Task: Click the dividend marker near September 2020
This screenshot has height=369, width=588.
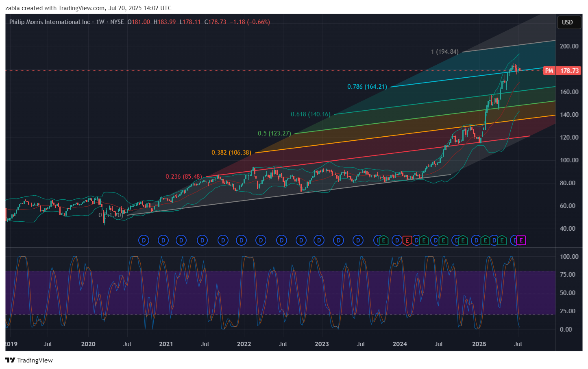Action: [144, 240]
